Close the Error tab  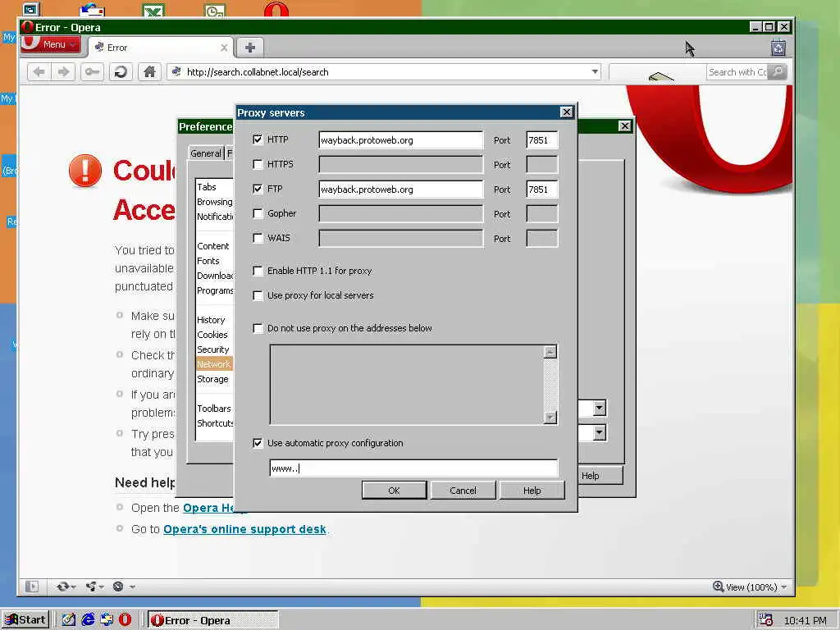click(x=224, y=48)
